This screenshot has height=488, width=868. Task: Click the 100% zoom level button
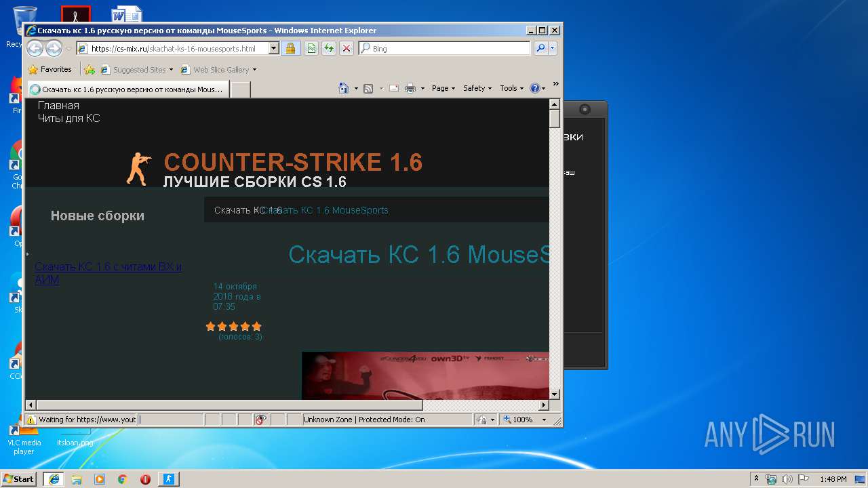coord(518,420)
